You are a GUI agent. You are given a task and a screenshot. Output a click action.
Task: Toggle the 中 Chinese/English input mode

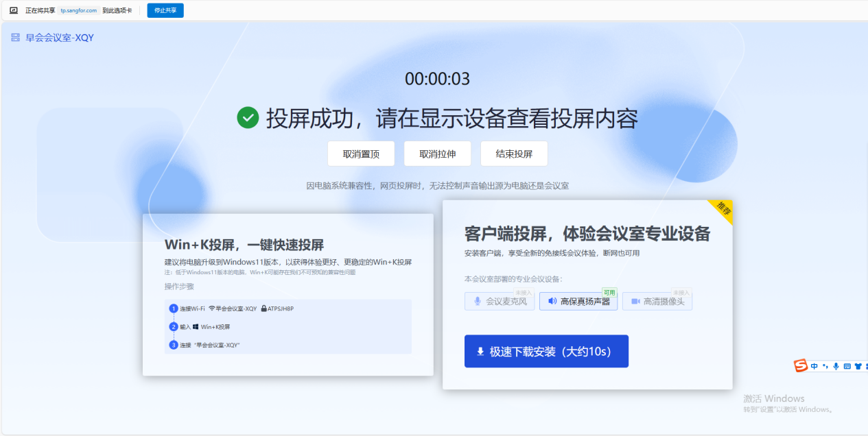pyautogui.click(x=814, y=366)
